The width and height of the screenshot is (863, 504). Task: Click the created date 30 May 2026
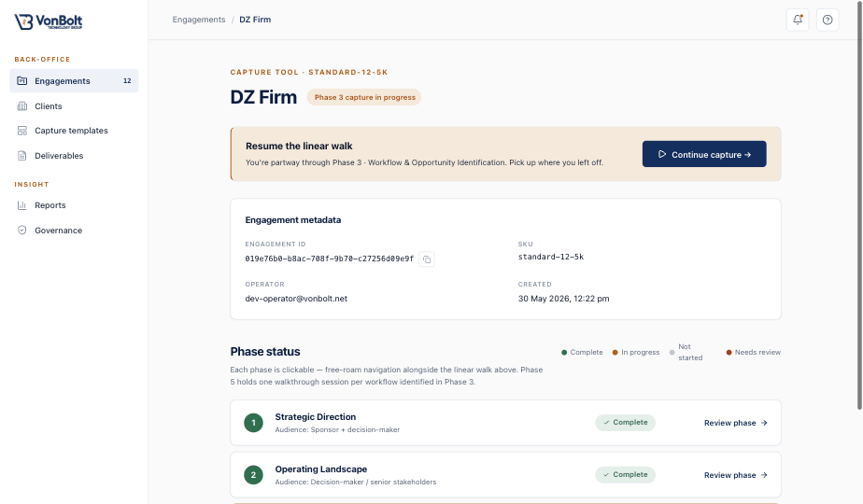tap(563, 299)
